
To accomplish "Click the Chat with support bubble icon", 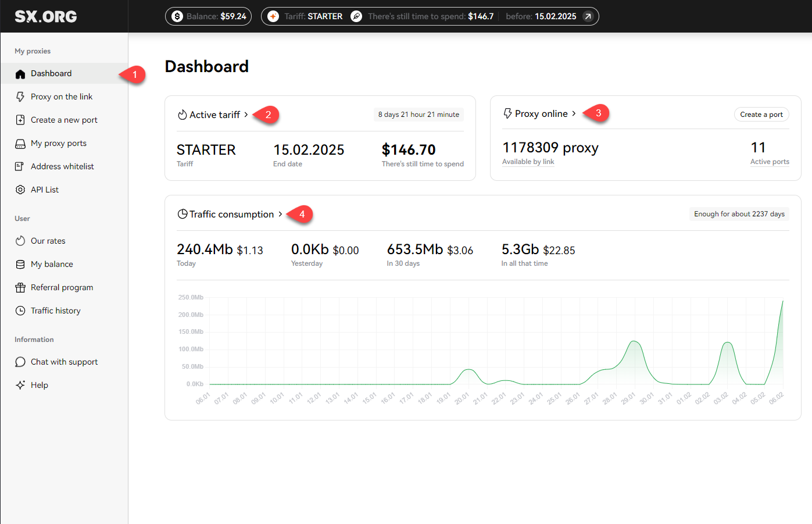I will click(19, 362).
